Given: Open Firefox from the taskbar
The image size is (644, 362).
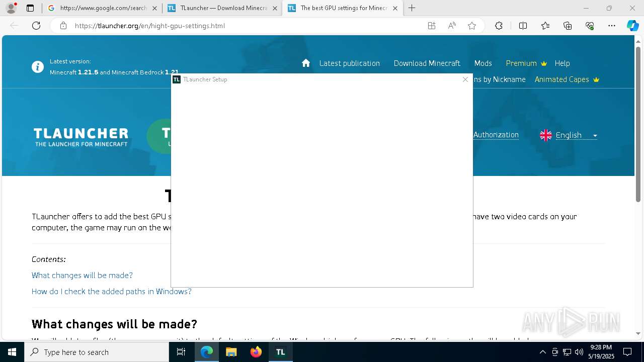Looking at the screenshot, I should click(256, 352).
